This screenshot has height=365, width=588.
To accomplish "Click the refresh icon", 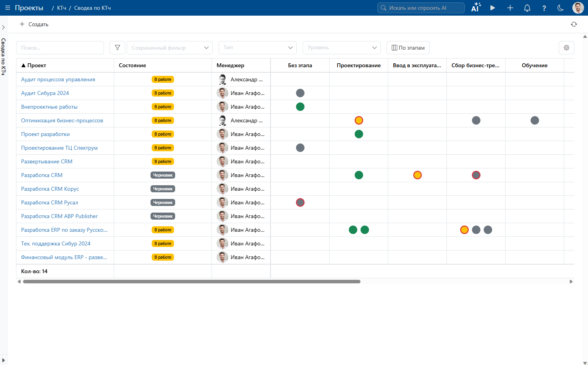I will pos(574,24).
